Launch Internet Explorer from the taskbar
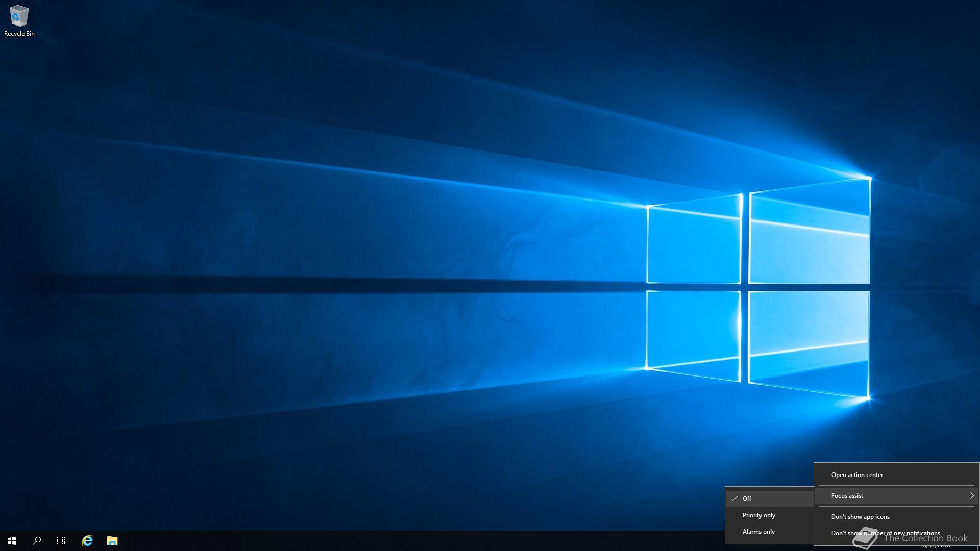The height and width of the screenshot is (551, 980). coord(87,541)
